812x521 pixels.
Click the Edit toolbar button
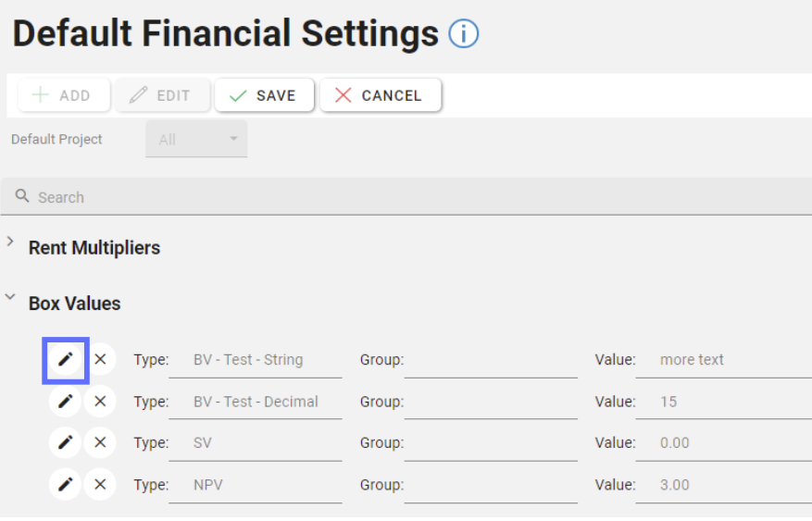(162, 95)
